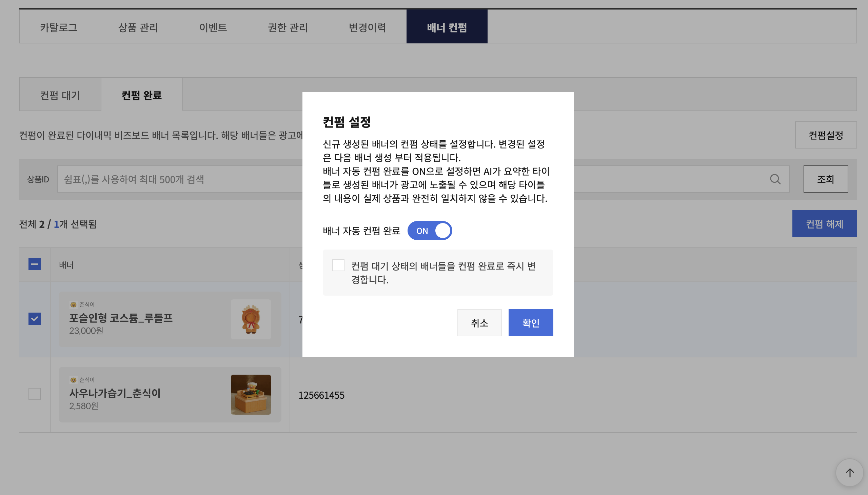Click the search magnifier icon
Viewport: 868px width, 495px height.
click(775, 179)
